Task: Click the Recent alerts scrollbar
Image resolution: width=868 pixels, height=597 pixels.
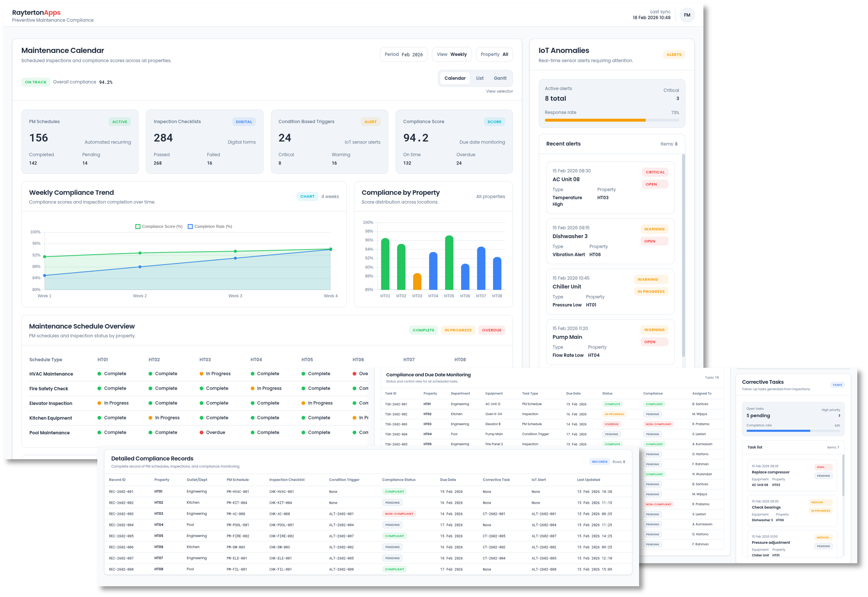Action: click(x=683, y=255)
